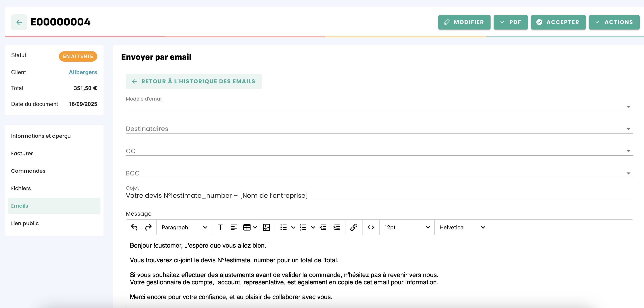Expand the Modèle d'email selector
Viewport: 644px width, 308px height.
click(379, 106)
